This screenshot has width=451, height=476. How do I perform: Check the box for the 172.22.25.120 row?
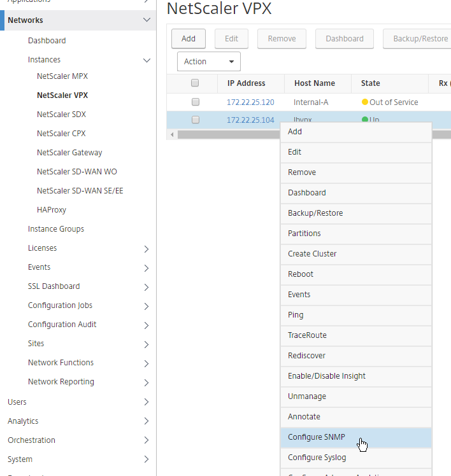[x=196, y=102]
